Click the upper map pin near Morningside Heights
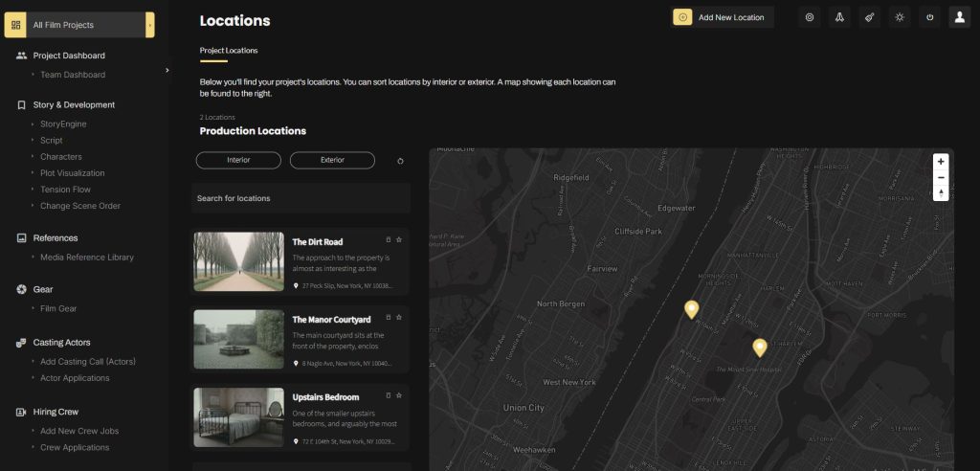 (x=691, y=309)
